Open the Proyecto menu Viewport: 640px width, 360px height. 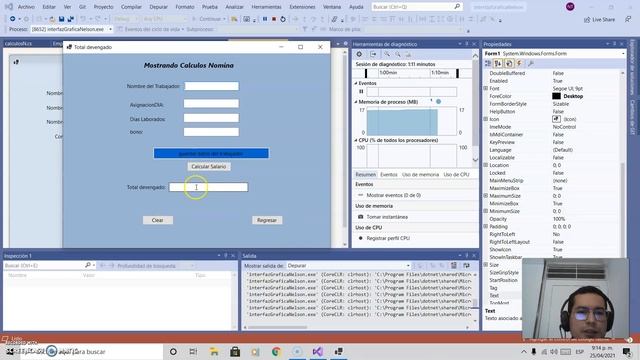pyautogui.click(x=104, y=7)
